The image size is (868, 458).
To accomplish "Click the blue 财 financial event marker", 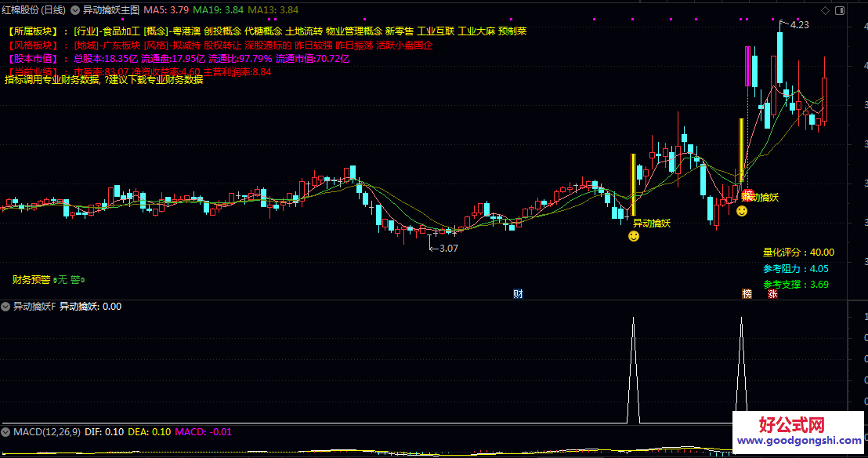I will click(x=518, y=294).
